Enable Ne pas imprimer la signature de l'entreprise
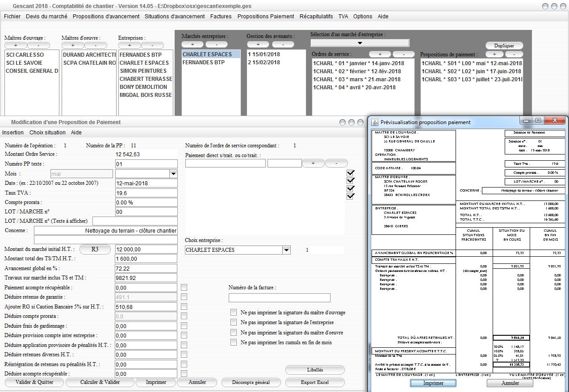Image resolution: width=569 pixels, height=392 pixels. [x=233, y=322]
